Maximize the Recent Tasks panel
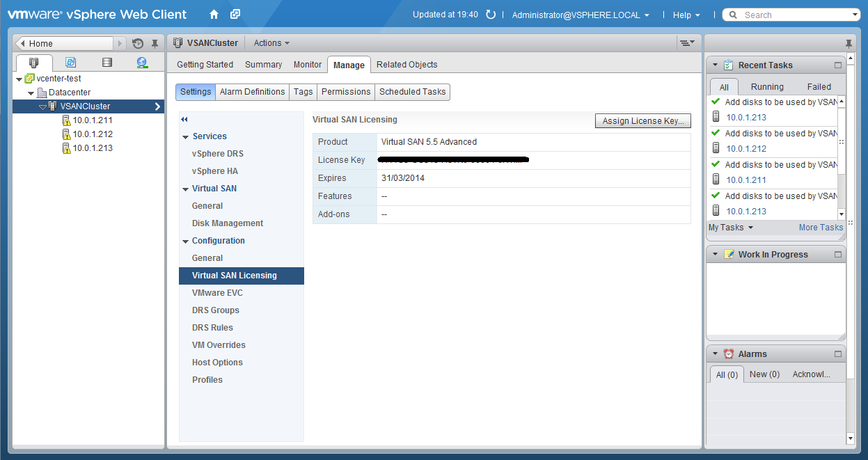868x460 pixels. (838, 65)
